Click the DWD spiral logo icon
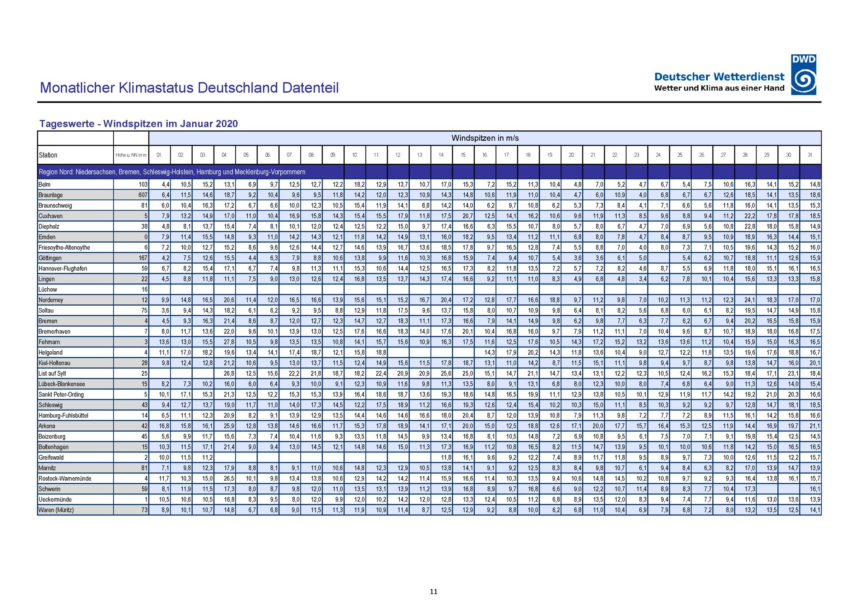868x614 pixels. click(x=803, y=75)
